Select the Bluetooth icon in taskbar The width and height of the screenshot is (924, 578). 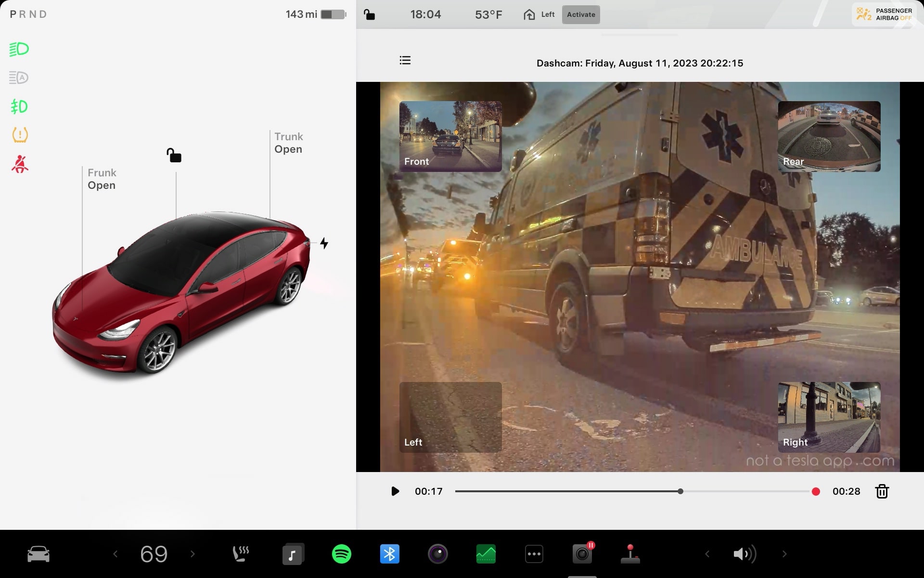389,553
